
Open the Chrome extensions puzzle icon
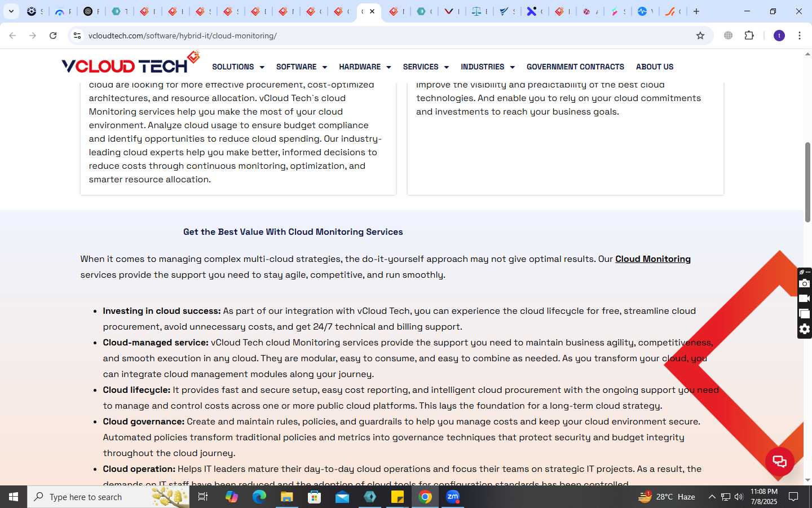click(x=749, y=36)
